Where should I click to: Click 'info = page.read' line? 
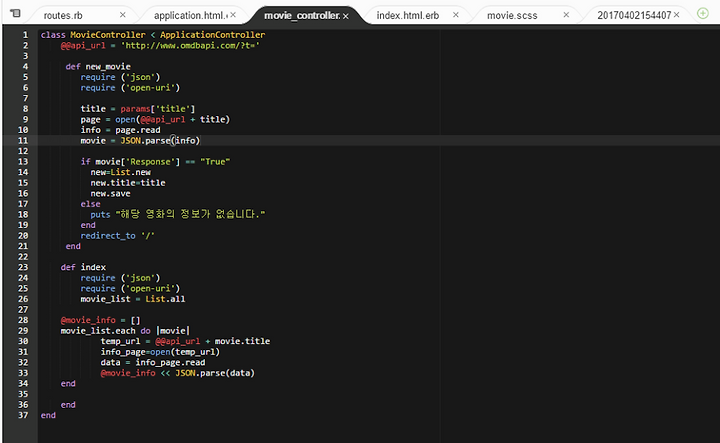(120, 130)
